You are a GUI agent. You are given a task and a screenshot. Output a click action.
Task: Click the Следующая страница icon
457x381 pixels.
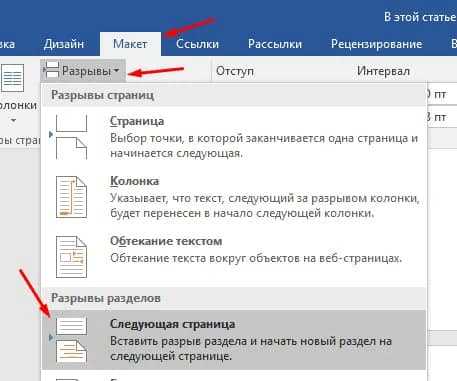tap(71, 340)
